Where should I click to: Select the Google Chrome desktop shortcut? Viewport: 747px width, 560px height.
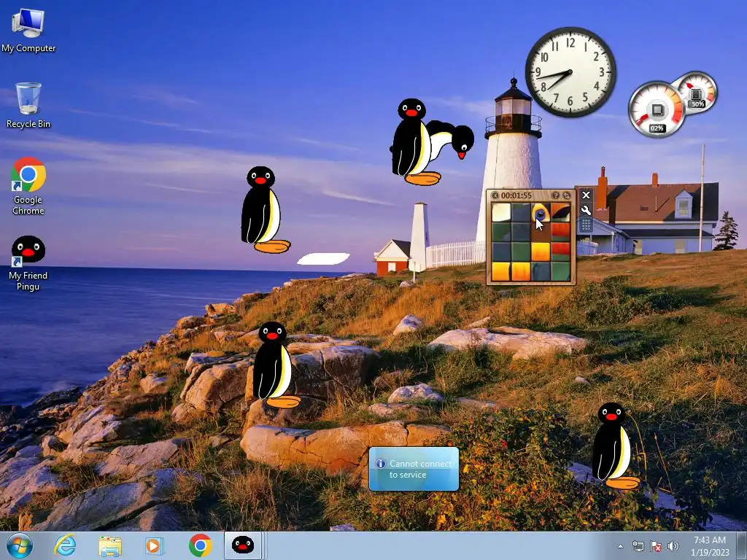pyautogui.click(x=28, y=186)
